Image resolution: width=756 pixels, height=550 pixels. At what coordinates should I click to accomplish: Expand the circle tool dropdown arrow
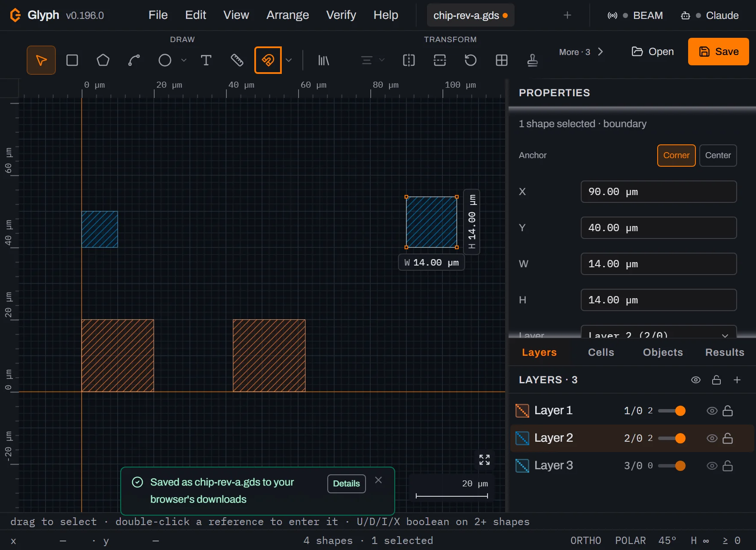(x=184, y=60)
